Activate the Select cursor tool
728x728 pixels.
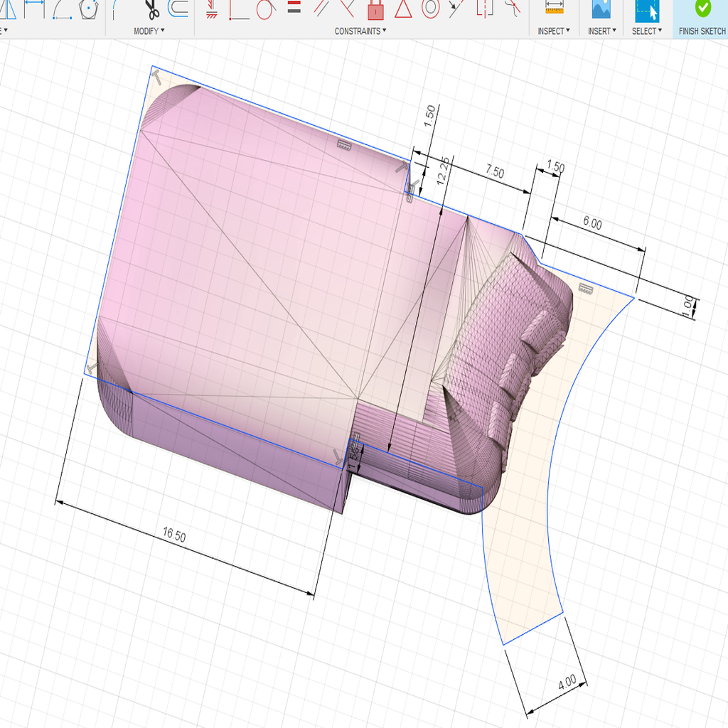pos(647,10)
